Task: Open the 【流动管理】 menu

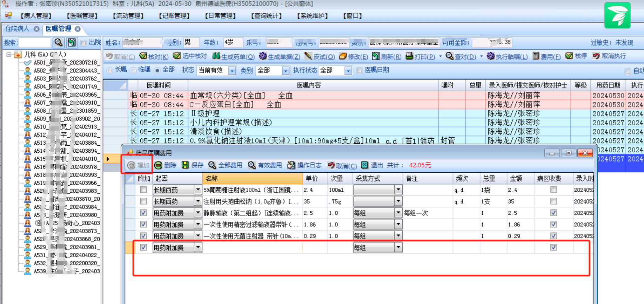Action: coord(128,16)
